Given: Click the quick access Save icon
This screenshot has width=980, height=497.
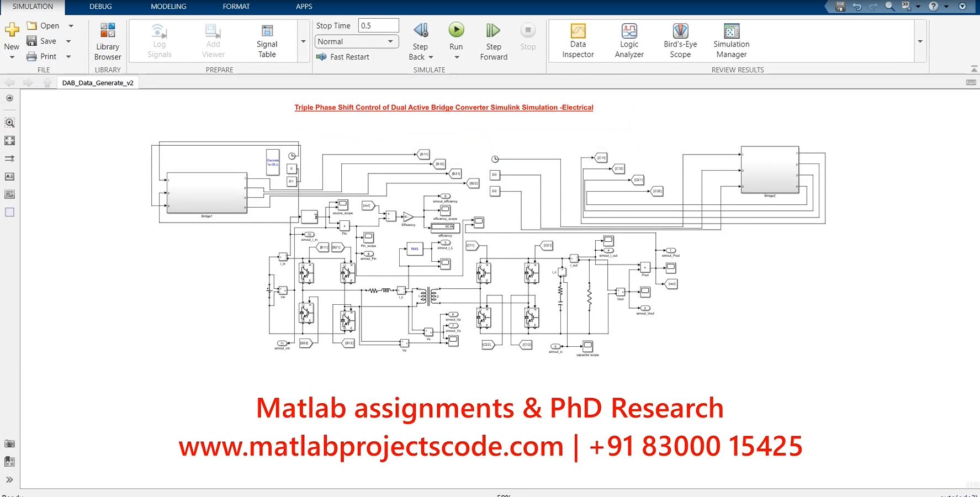Looking at the screenshot, I should pos(840,7).
